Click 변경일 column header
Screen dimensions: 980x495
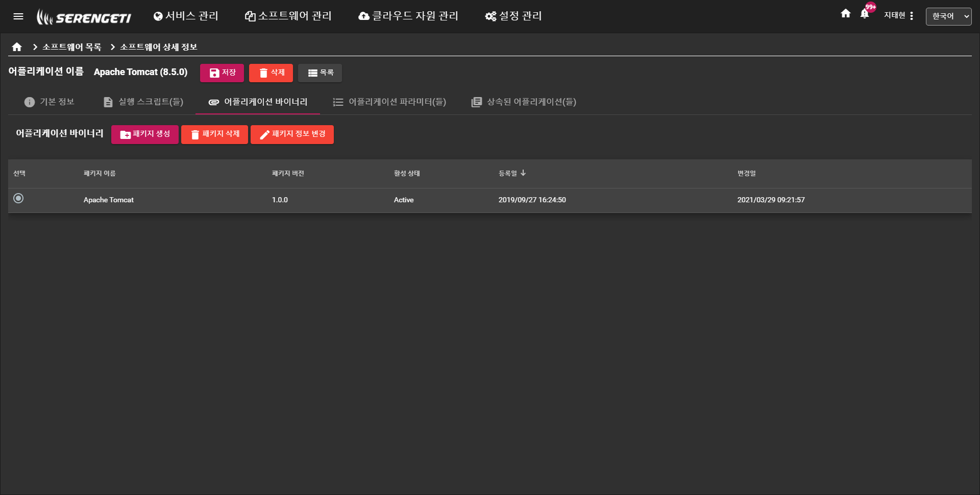[x=746, y=174]
